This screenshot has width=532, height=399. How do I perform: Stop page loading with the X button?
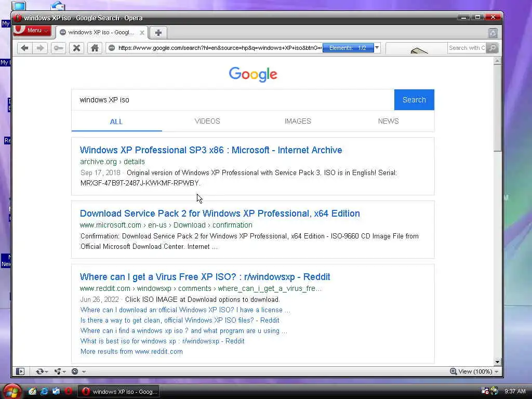click(x=77, y=48)
